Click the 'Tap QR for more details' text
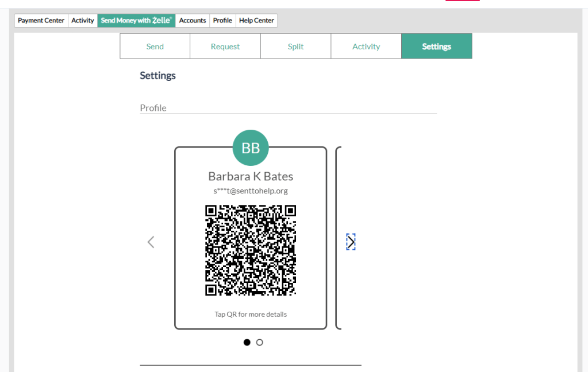588x372 pixels. pyautogui.click(x=251, y=314)
